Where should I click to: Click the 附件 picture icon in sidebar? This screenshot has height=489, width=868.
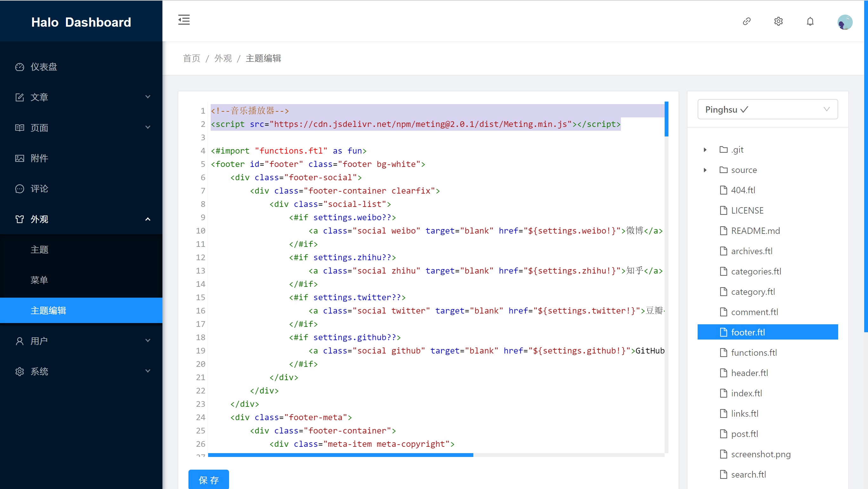tap(20, 158)
